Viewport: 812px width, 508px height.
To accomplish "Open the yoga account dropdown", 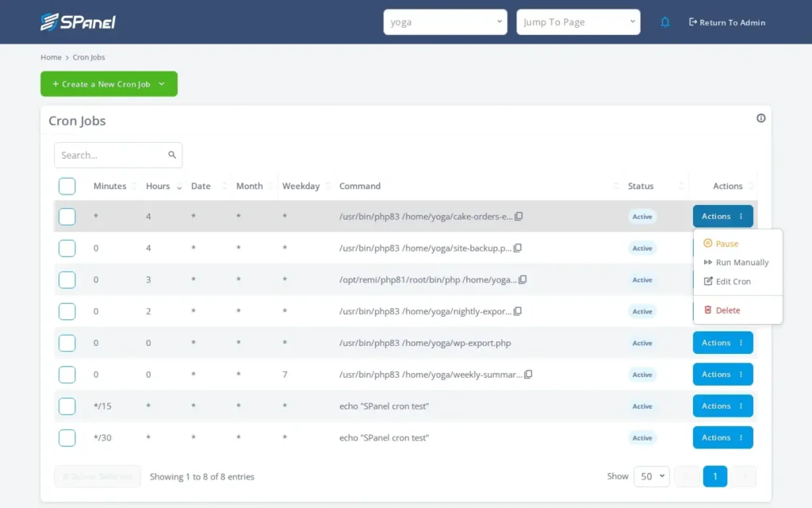I will pyautogui.click(x=445, y=21).
